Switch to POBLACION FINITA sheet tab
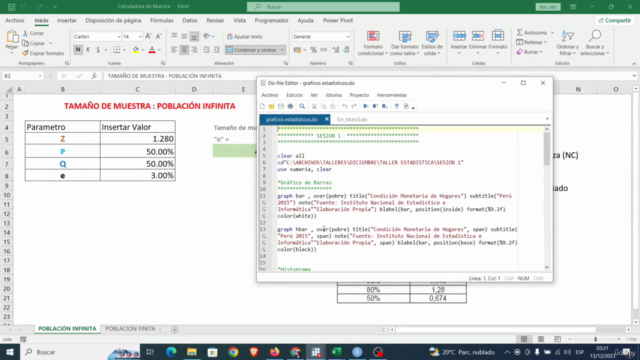This screenshot has height=360, width=640. click(130, 329)
